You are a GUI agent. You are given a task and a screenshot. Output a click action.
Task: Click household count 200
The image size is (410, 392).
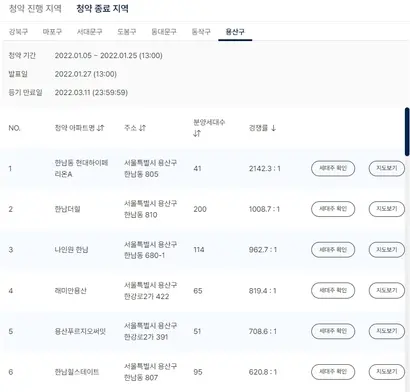click(200, 209)
